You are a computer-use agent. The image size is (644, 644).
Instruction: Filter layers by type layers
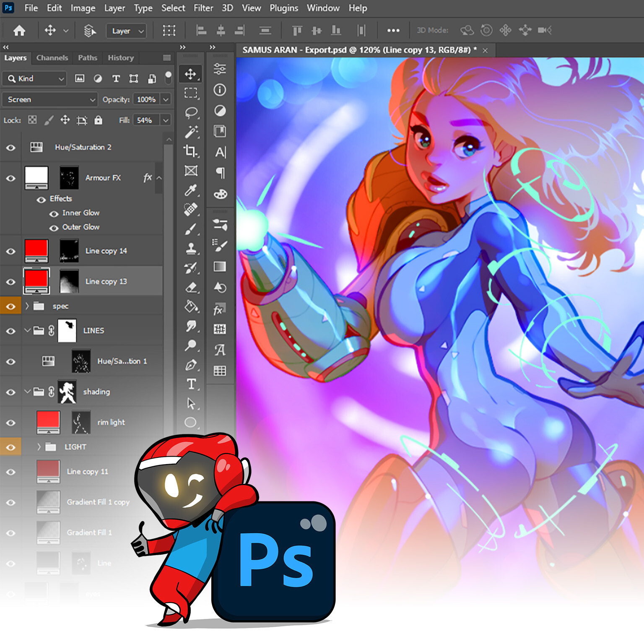click(x=116, y=78)
